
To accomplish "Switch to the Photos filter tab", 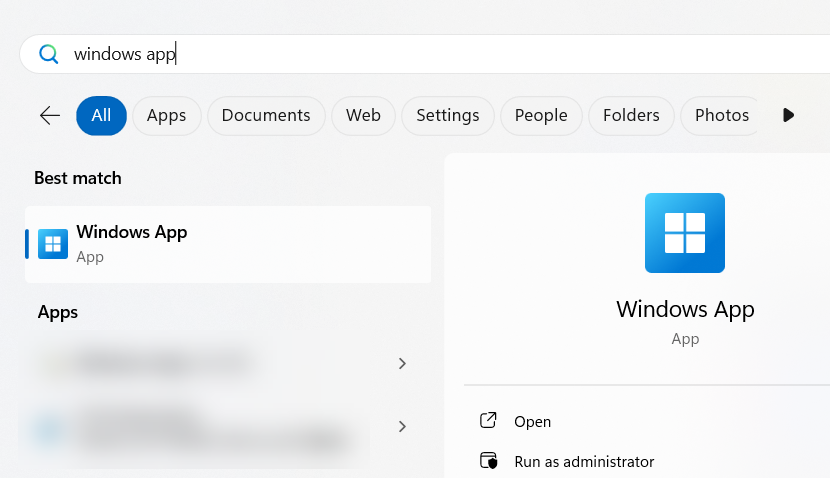I will pos(721,115).
